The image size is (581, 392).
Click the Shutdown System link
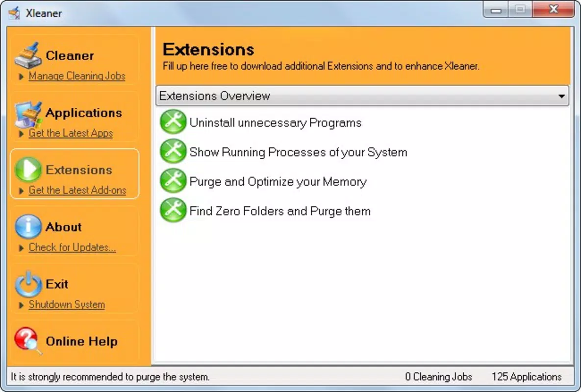pos(67,304)
